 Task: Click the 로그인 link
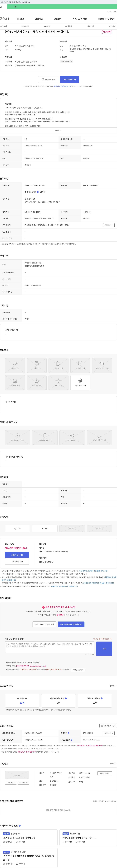pos(109,11)
